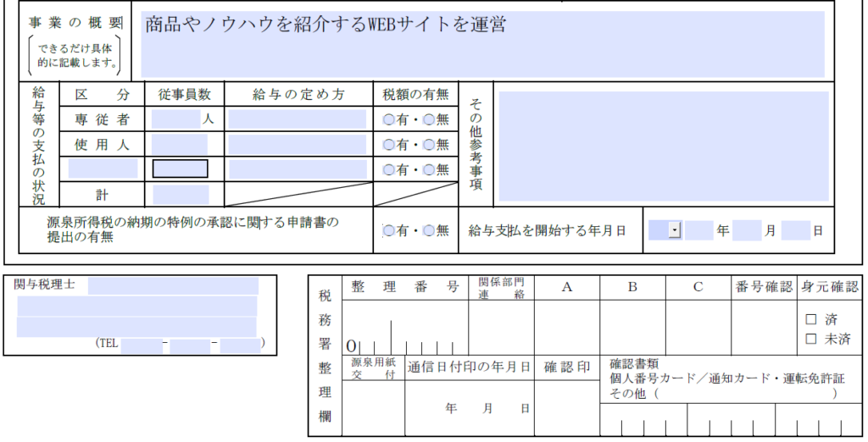Select 無 for 源泉所得税 special application submission
The width and height of the screenshot is (868, 442).
tap(429, 230)
